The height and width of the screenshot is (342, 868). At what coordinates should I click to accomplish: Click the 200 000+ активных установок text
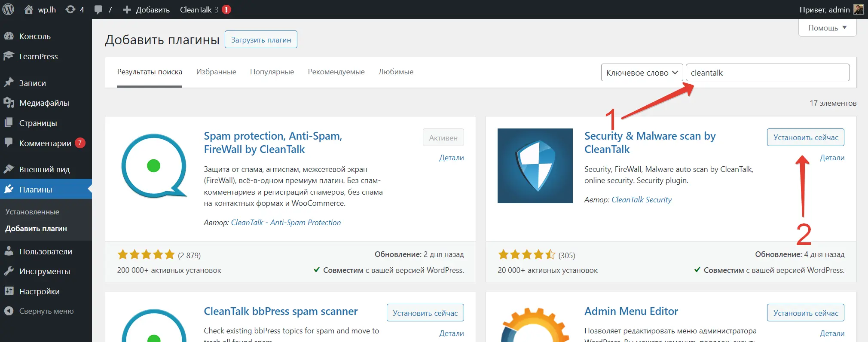point(169,270)
